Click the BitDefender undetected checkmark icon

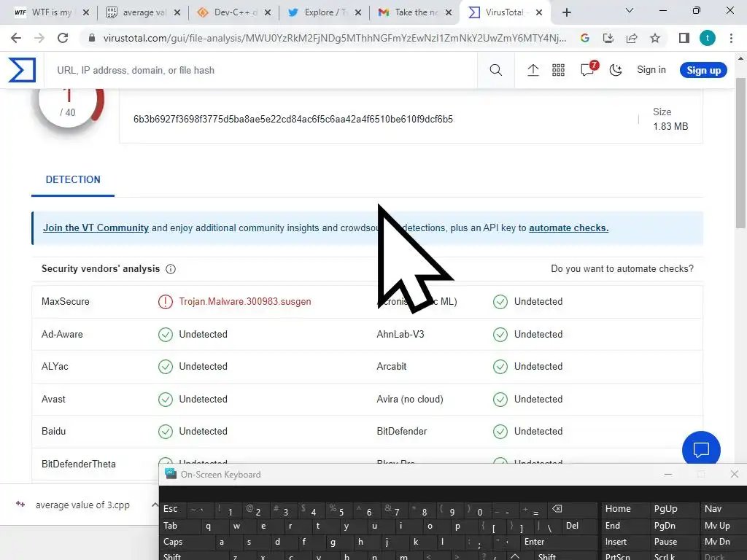click(x=500, y=431)
